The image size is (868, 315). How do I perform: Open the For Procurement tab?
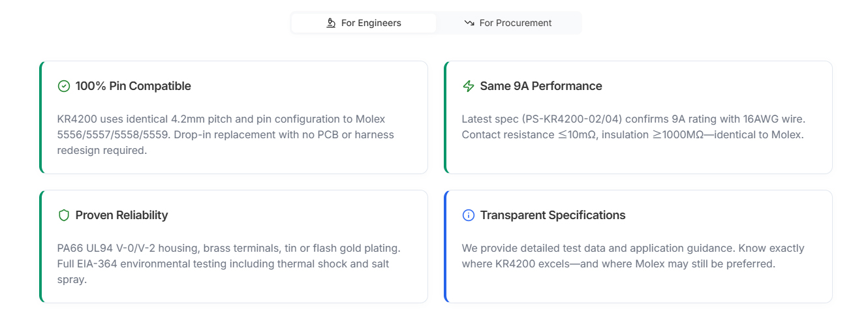[508, 23]
